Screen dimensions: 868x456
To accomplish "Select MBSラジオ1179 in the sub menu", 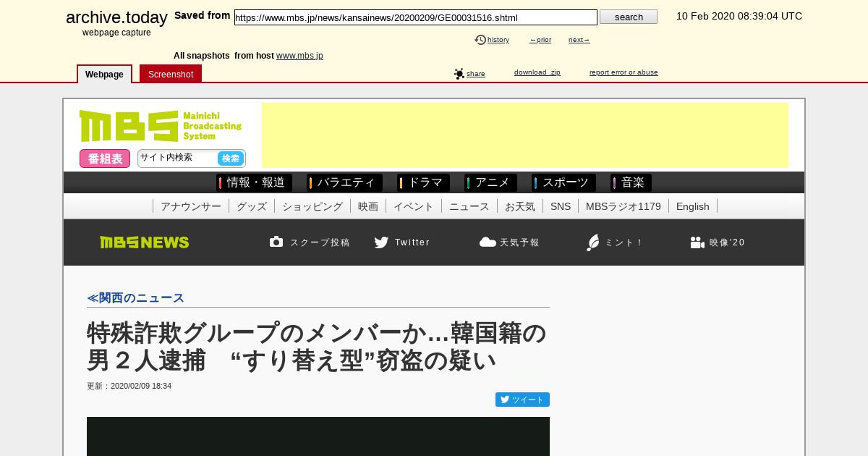I will (624, 206).
